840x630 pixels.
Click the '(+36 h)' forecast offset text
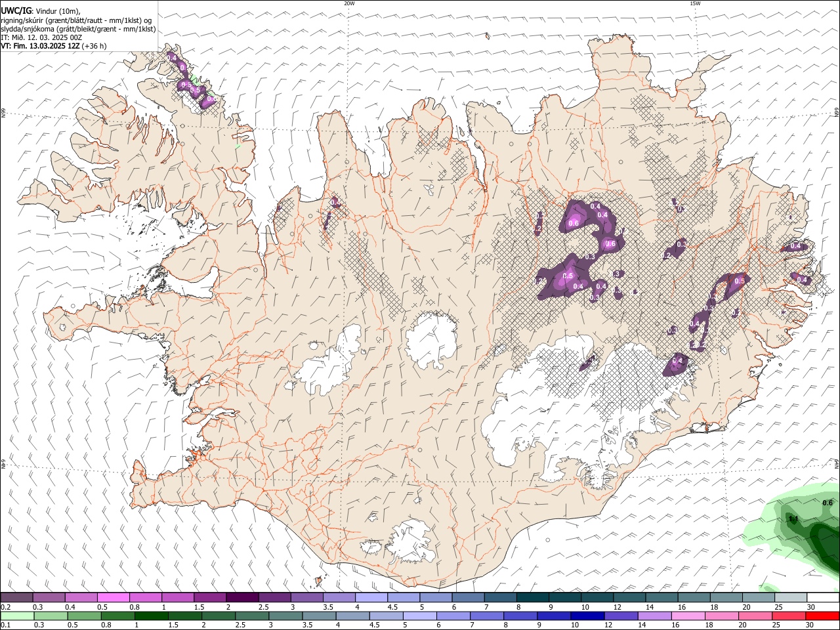(x=94, y=46)
